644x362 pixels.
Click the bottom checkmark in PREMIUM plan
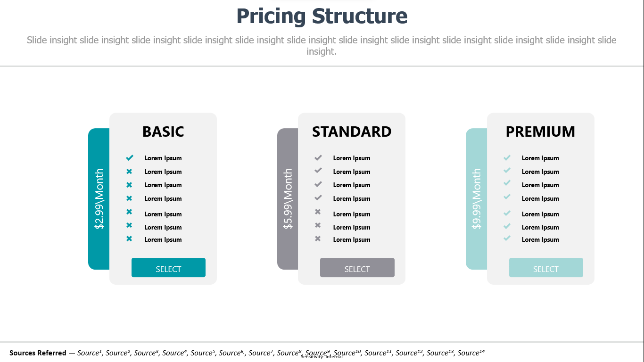point(507,238)
